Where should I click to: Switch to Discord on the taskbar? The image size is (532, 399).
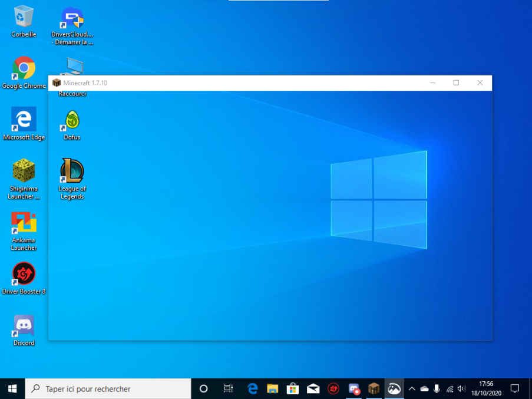(354, 388)
